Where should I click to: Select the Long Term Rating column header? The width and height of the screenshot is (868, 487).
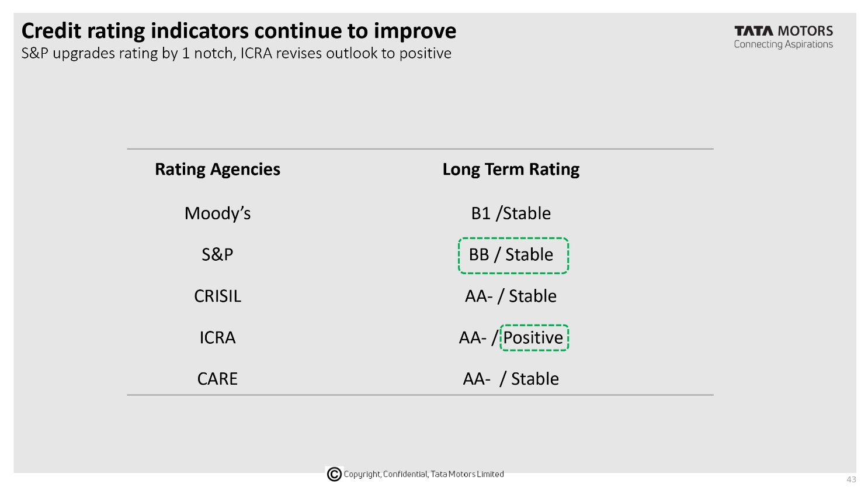(511, 170)
